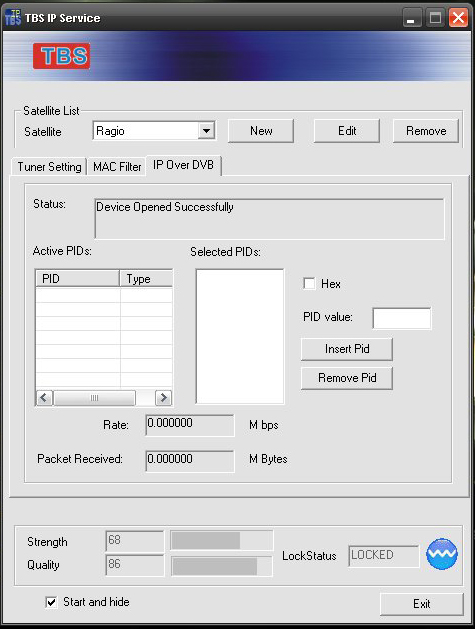Click the Insert Pid button
The height and width of the screenshot is (629, 475).
pos(347,349)
